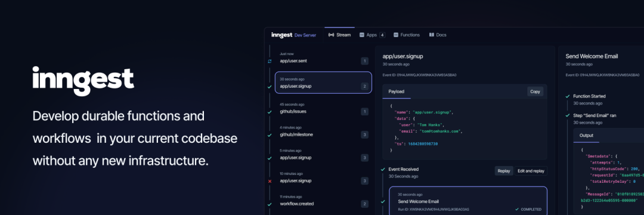This screenshot has width=644, height=215.
Task: Click the count badge on app/user.sent row
Action: click(364, 62)
